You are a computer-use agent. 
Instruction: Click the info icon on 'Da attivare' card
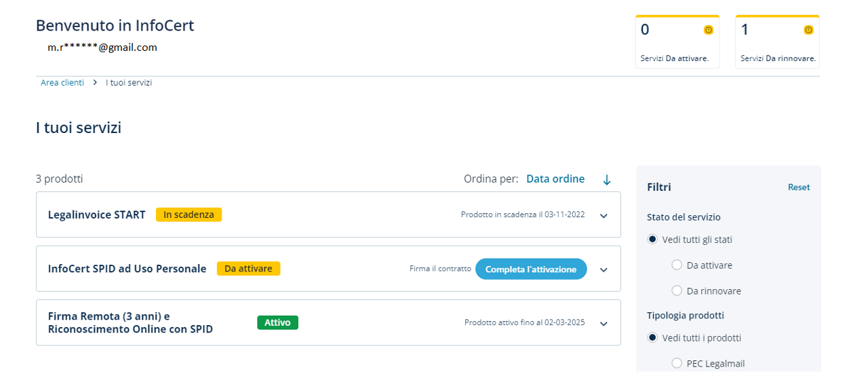point(708,30)
